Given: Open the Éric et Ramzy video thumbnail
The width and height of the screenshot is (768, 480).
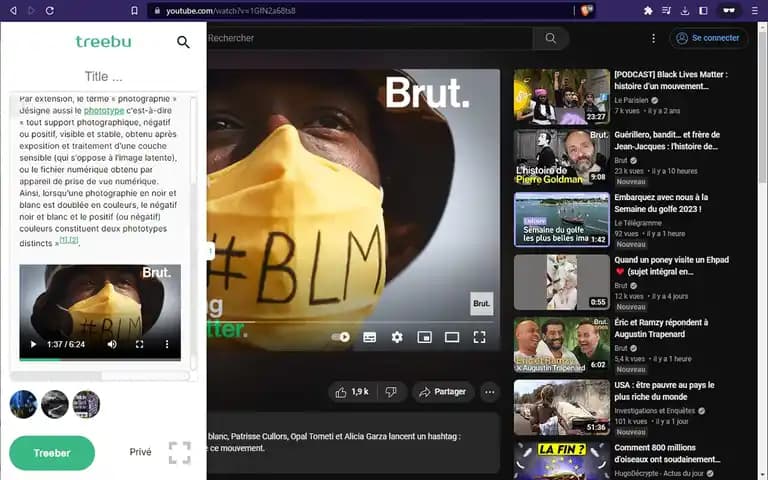Looking at the screenshot, I should 562,345.
